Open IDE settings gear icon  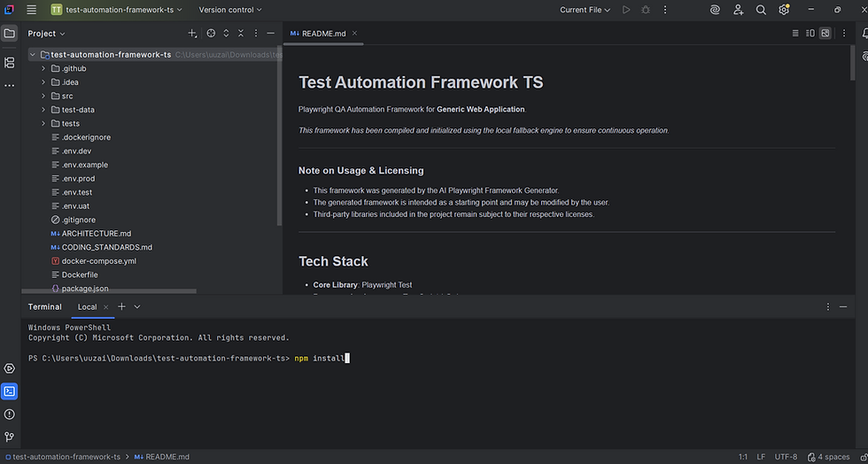click(x=784, y=10)
